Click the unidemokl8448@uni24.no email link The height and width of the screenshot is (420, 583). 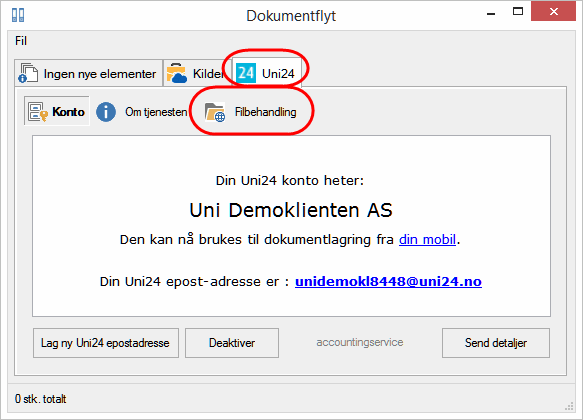click(388, 281)
